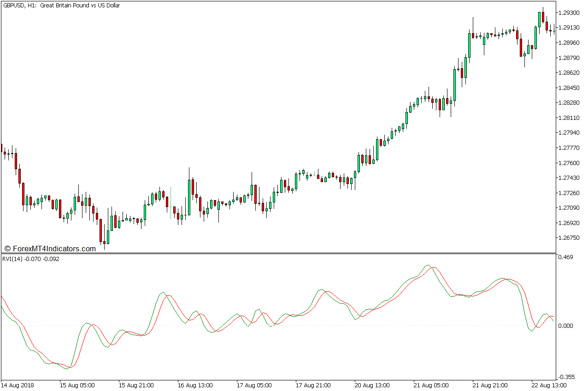Click the 0.000 level on the RVI scale
Image resolution: width=588 pixels, height=391 pixels.
click(x=565, y=326)
